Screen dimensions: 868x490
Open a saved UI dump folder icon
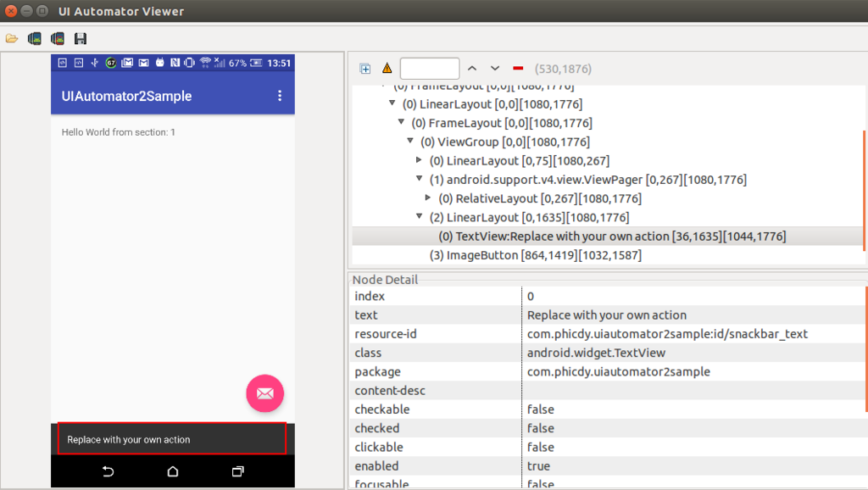click(12, 39)
